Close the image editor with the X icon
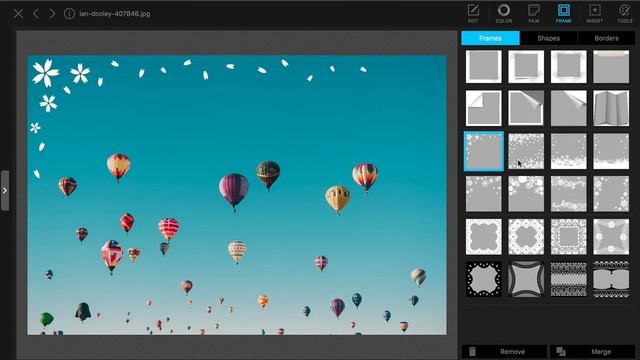640x360 pixels. point(18,13)
